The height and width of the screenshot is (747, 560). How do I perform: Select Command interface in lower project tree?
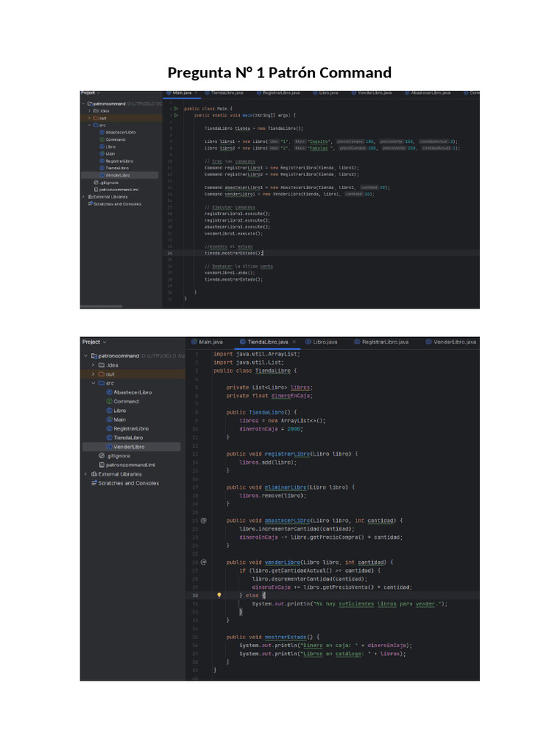[x=125, y=401]
